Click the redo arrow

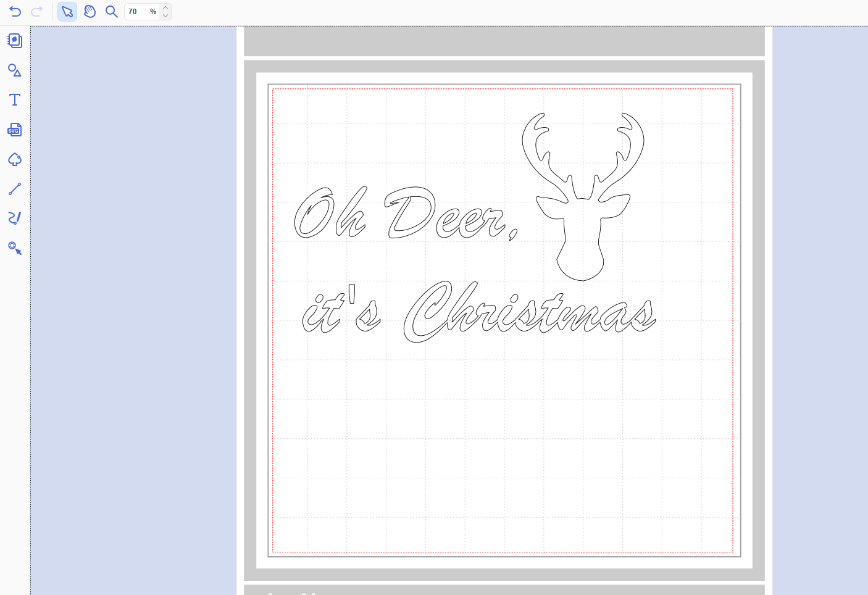(x=37, y=12)
